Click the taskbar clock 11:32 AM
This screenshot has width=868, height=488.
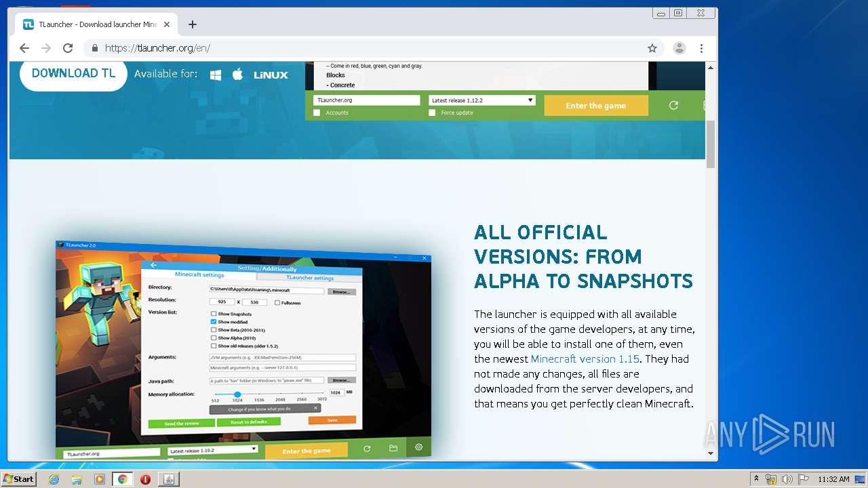point(833,479)
